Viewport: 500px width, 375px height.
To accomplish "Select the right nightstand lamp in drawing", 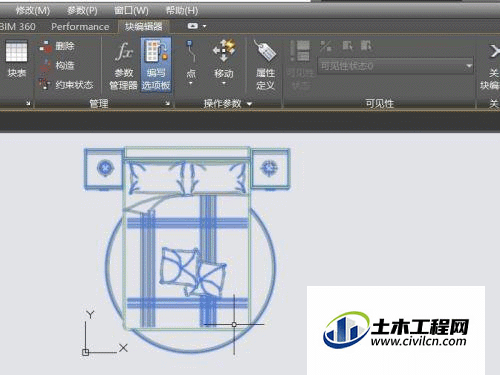I will point(269,168).
